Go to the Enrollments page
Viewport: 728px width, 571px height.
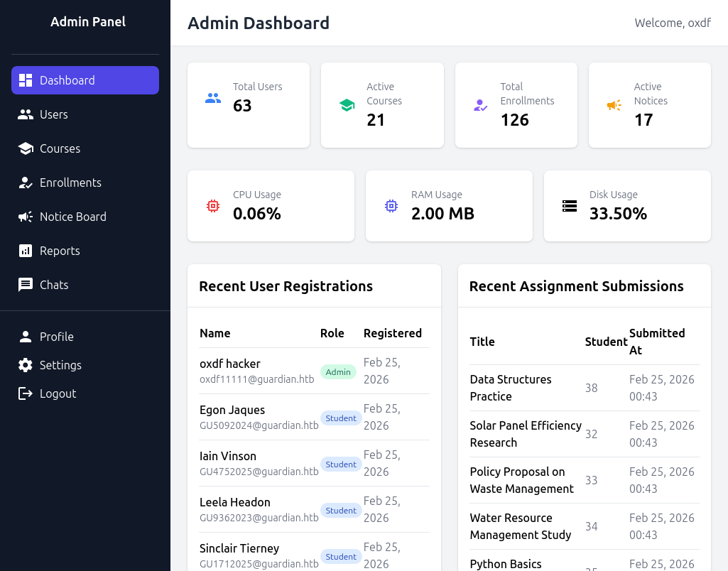tap(70, 183)
